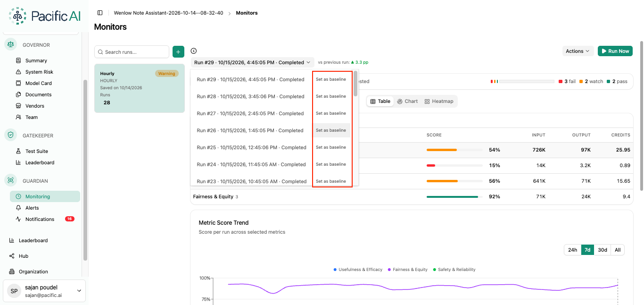
Task: Click the run dropdown list scrollbar
Action: pyautogui.click(x=355, y=84)
